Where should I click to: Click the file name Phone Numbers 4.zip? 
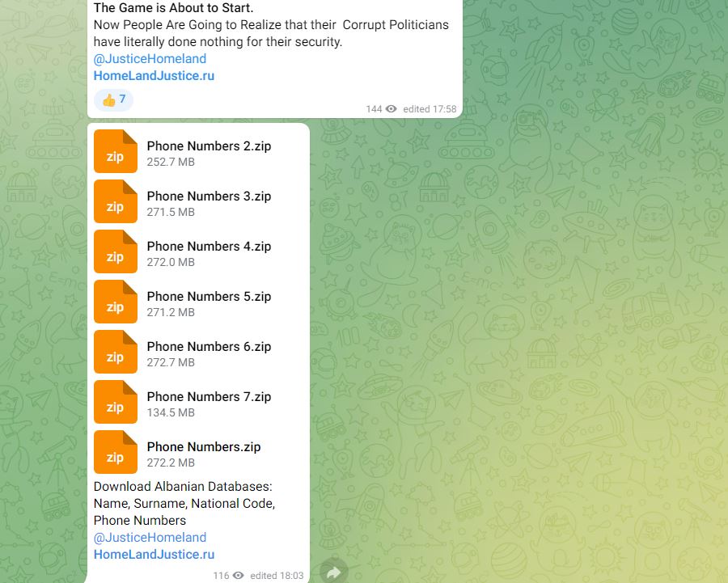tap(209, 247)
